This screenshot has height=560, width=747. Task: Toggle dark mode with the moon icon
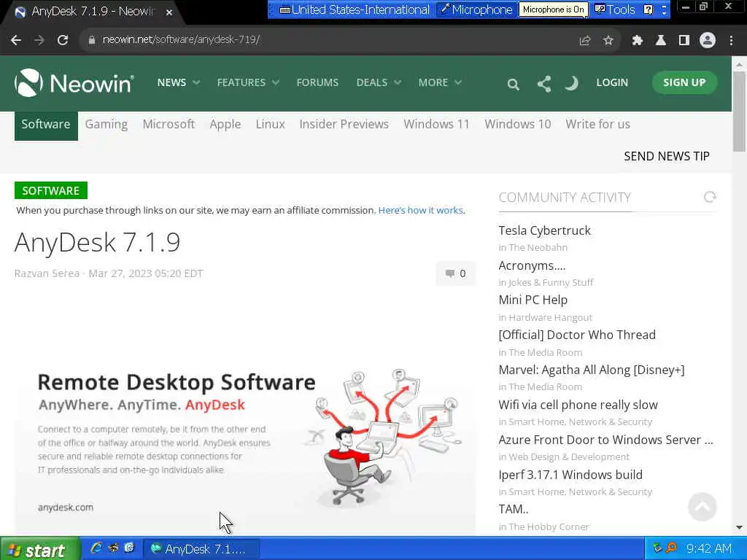point(572,83)
